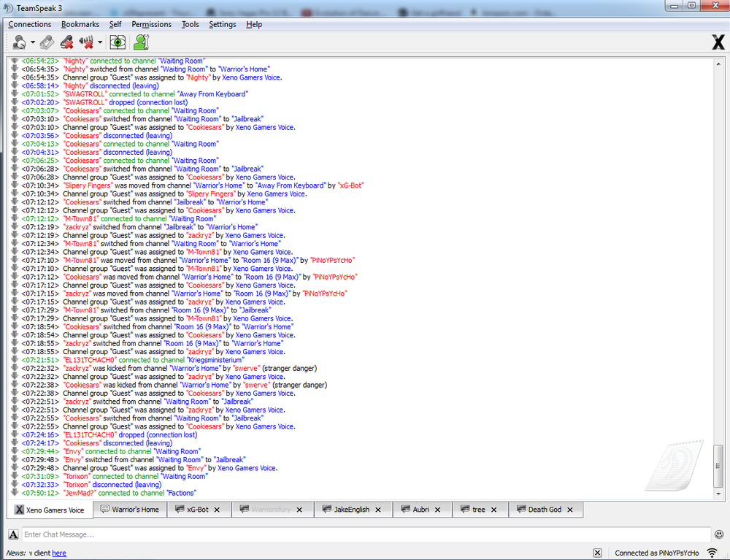This screenshot has width=730, height=560.
Task: Dismiss the news ticker close box
Action: 597,553
